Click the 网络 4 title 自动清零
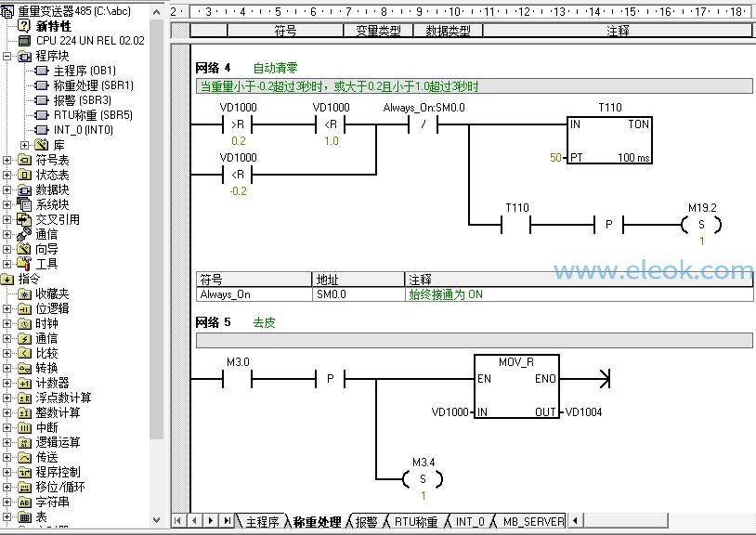The image size is (756, 535). point(275,68)
